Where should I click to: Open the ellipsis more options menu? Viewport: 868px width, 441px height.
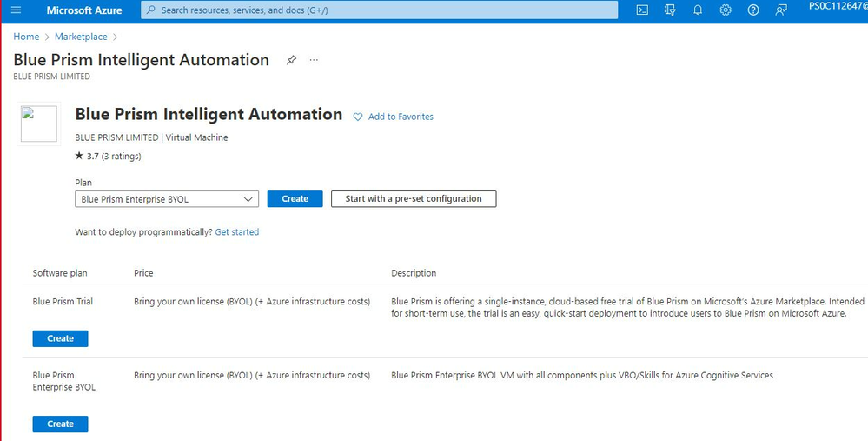[x=314, y=60]
